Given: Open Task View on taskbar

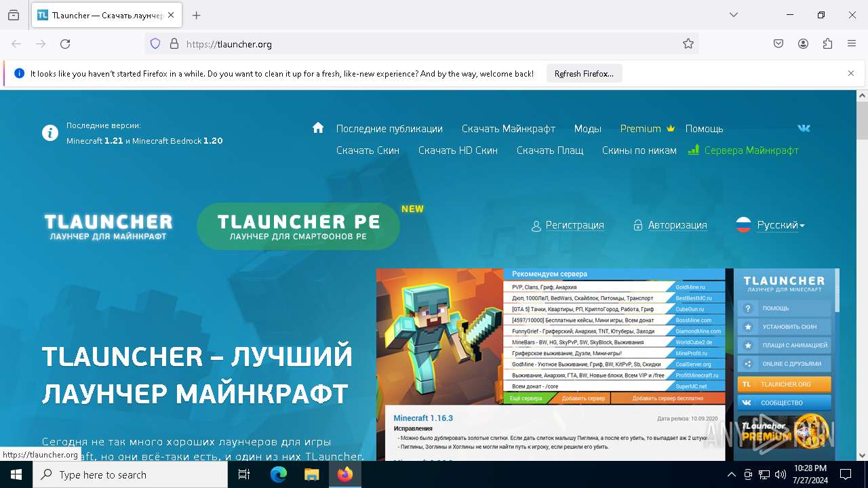Looking at the screenshot, I should (x=244, y=474).
